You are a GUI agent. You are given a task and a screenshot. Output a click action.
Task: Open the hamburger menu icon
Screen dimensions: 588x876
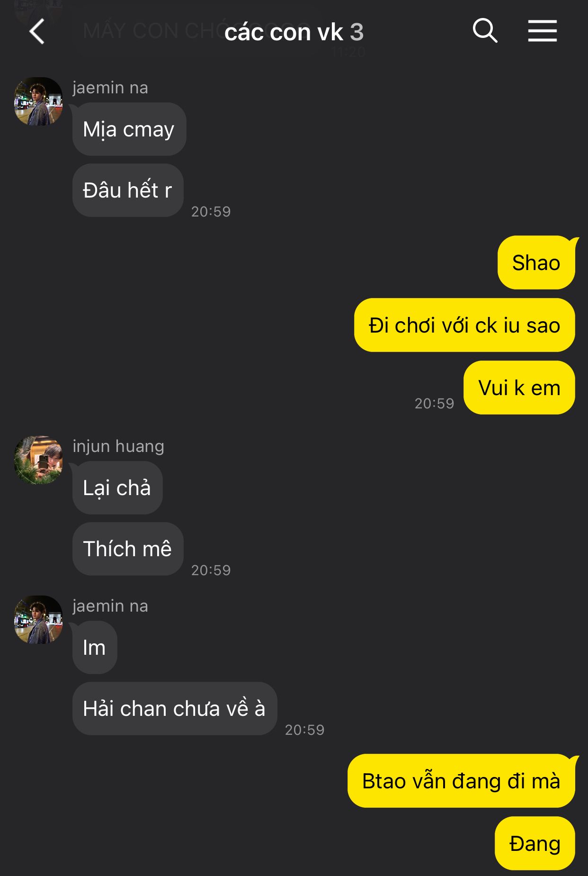pyautogui.click(x=543, y=31)
